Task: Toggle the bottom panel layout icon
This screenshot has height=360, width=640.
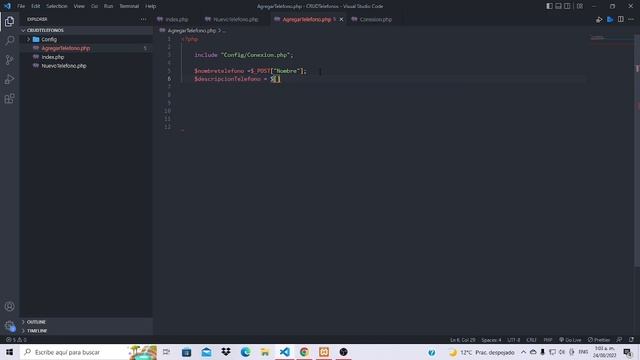Action: click(558, 6)
